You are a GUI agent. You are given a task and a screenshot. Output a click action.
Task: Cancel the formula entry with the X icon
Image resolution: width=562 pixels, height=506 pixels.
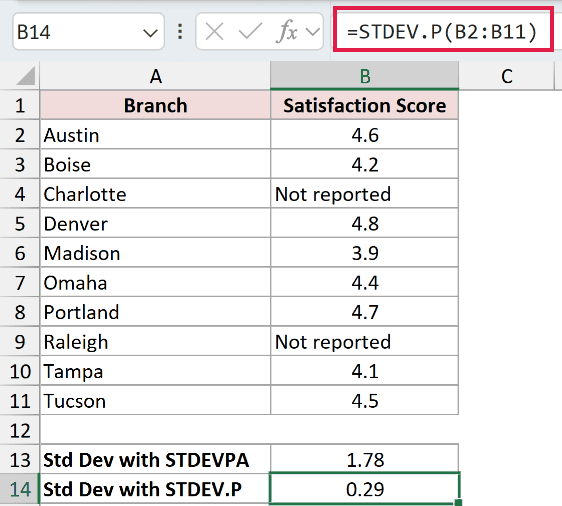coord(214,32)
